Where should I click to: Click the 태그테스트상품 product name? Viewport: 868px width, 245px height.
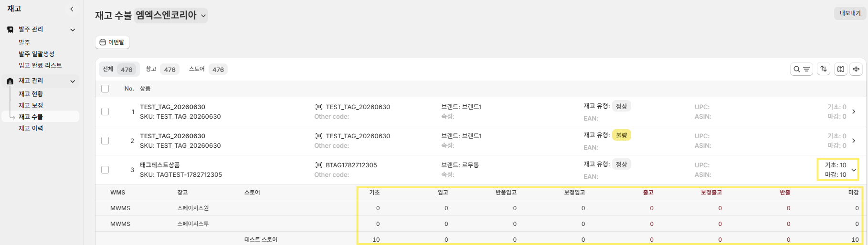click(x=160, y=165)
